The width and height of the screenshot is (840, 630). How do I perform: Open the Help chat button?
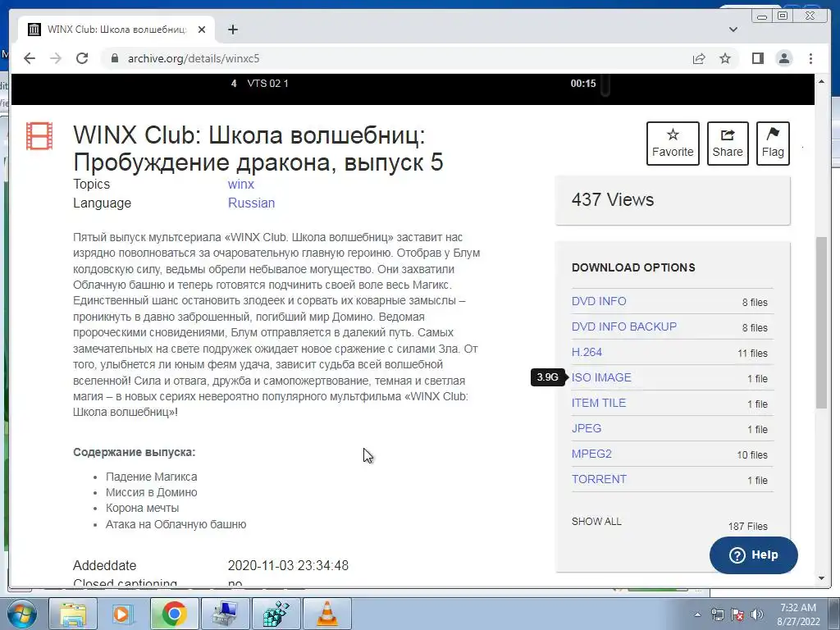pyautogui.click(x=753, y=555)
